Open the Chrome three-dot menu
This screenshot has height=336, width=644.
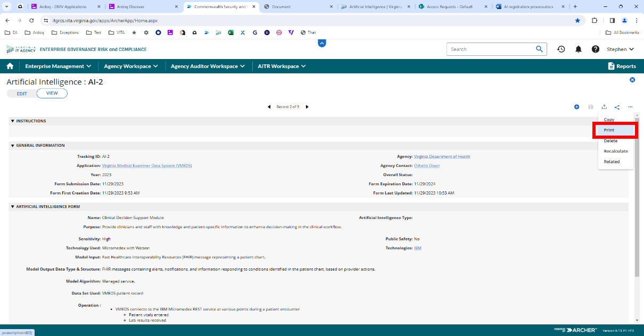(637, 20)
